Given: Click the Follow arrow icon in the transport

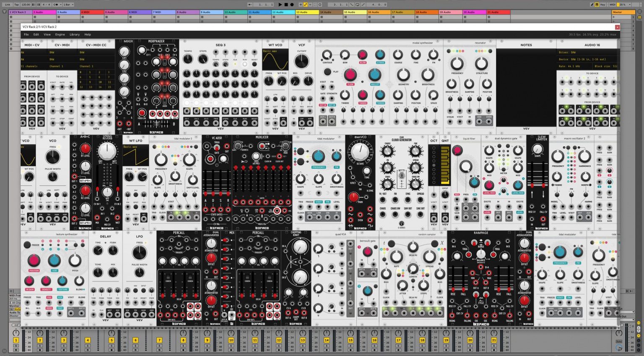Looking at the screenshot, I should coord(311,4).
